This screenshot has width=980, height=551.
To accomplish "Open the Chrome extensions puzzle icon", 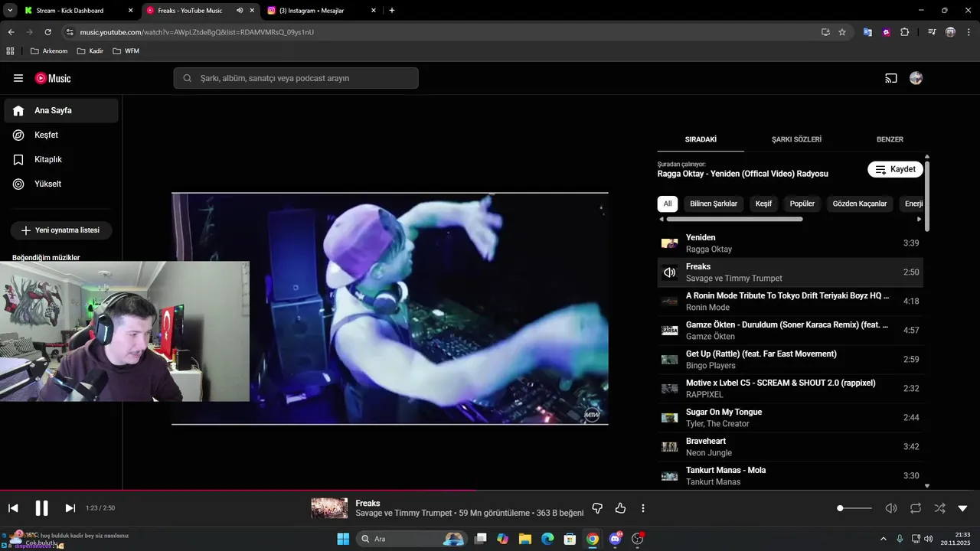I will (x=904, y=32).
